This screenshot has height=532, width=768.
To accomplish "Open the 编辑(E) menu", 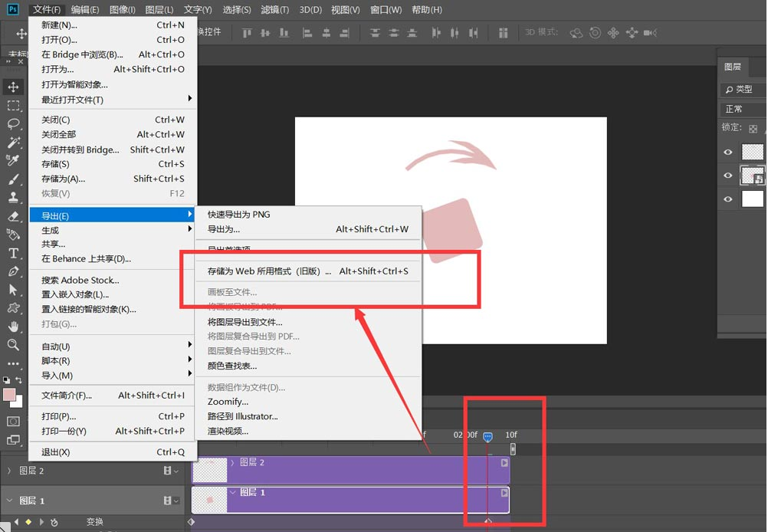I will (x=85, y=9).
